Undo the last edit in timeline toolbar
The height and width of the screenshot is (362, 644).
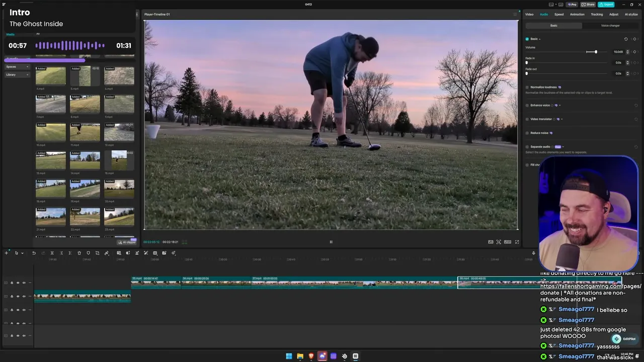click(34, 253)
